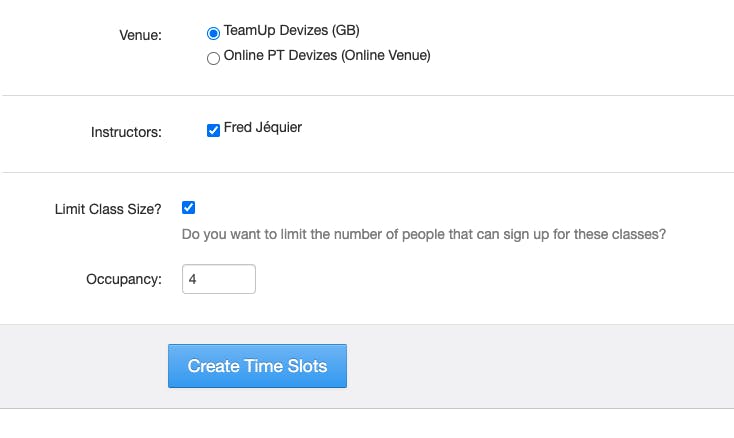This screenshot has width=734, height=438.
Task: Click the "Online PT Devizes (Online Venue)" label text
Action: [x=327, y=56]
